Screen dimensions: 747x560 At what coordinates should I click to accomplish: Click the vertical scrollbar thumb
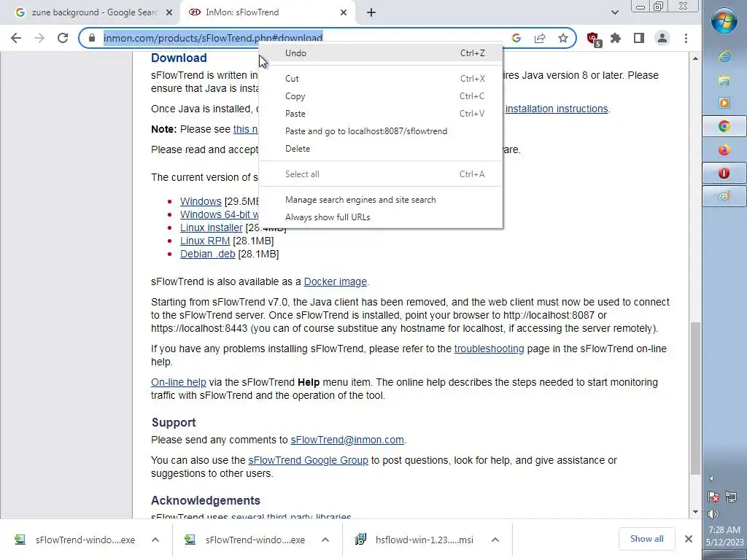695,398
